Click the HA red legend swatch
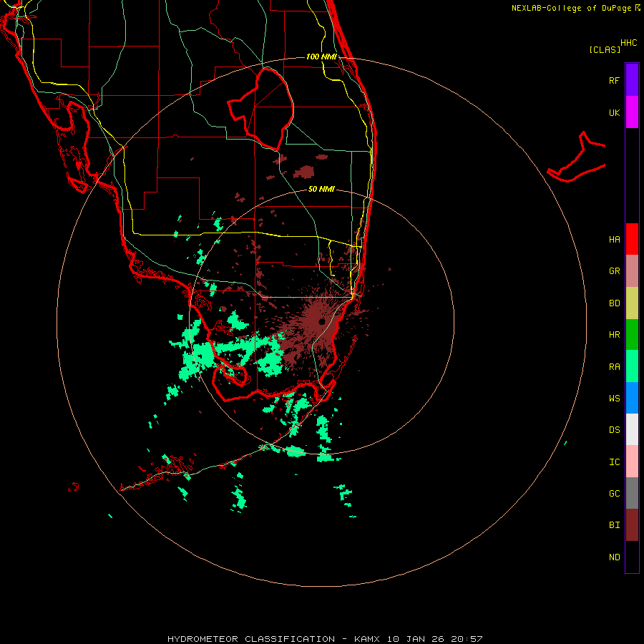Viewport: 644px width, 644px height. (632, 239)
